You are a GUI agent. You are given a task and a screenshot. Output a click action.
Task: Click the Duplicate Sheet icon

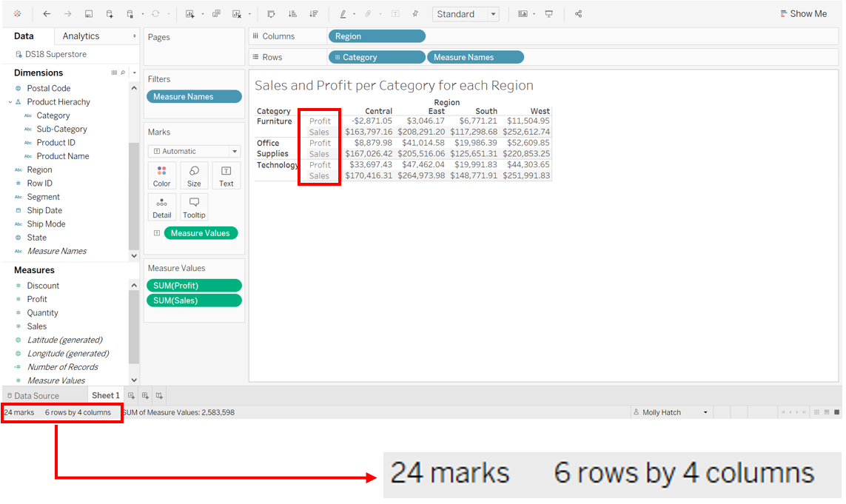pos(215,13)
